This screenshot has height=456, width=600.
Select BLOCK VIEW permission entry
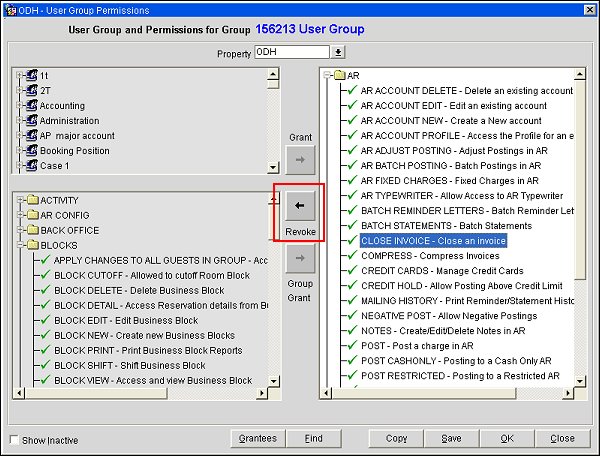coord(152,380)
